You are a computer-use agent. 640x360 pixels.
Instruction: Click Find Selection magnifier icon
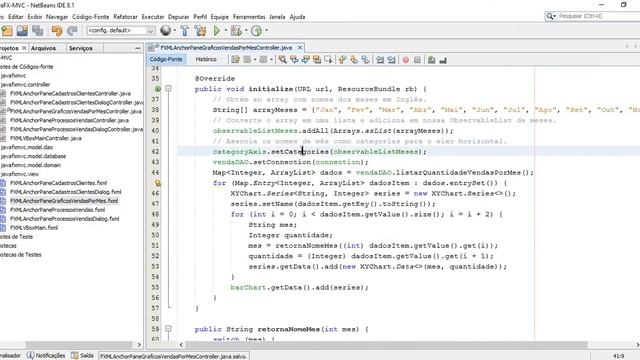click(x=282, y=60)
